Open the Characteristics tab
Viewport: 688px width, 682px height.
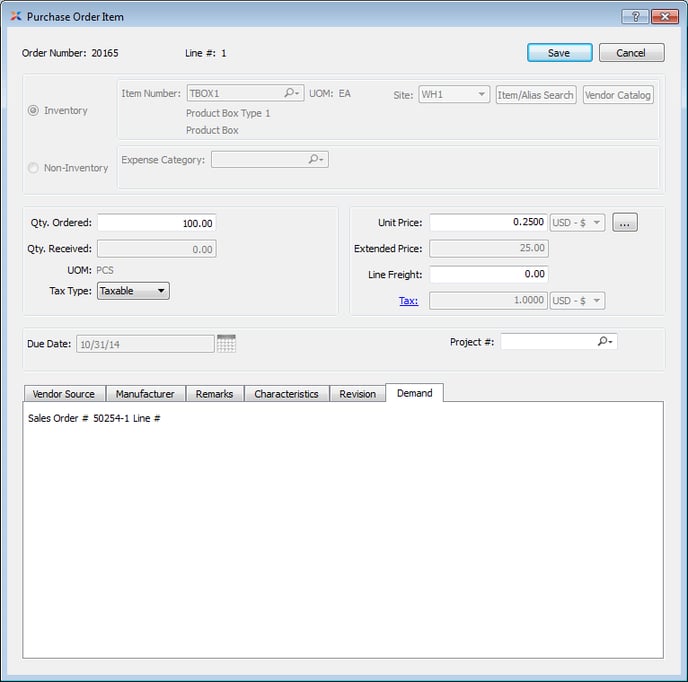286,394
